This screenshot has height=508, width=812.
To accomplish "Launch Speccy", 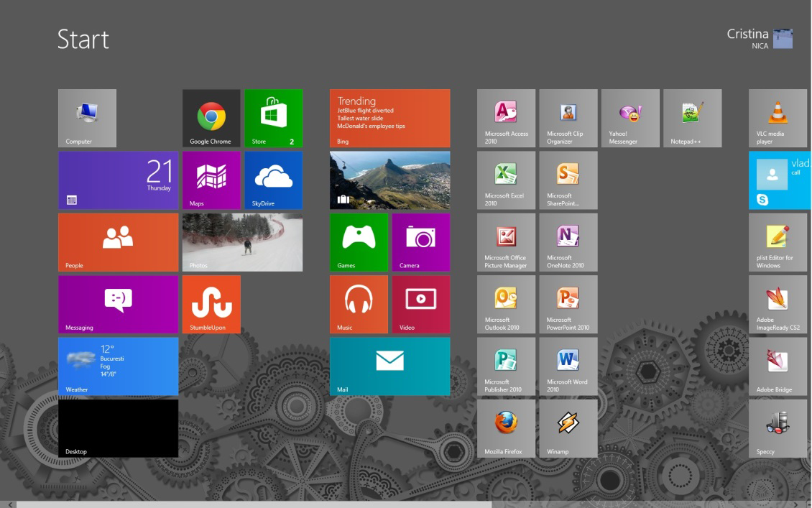I will pos(778,428).
